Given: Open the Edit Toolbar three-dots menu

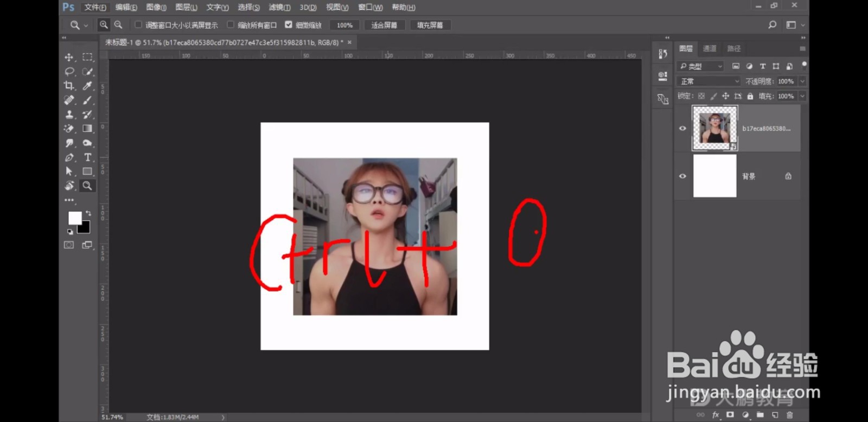Looking at the screenshot, I should tap(69, 200).
